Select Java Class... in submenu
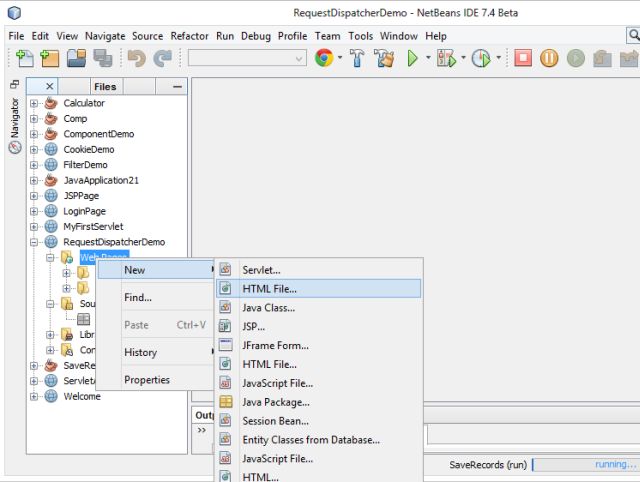Image resolution: width=640 pixels, height=482 pixels. (318, 308)
